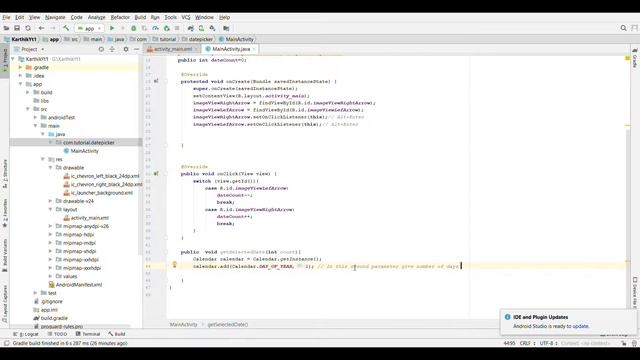The image size is (640, 360).
Task: Click the onCreate override gutter icon
Action: click(156, 81)
